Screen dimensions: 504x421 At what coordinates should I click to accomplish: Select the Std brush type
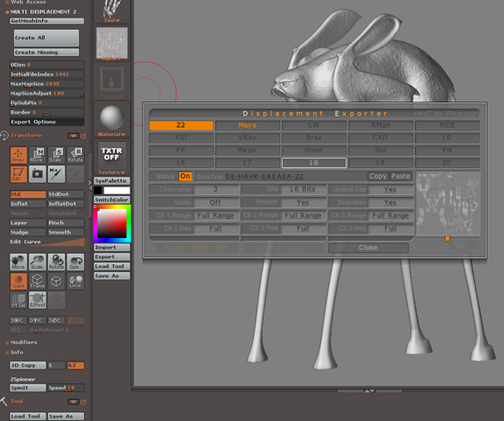(28, 194)
